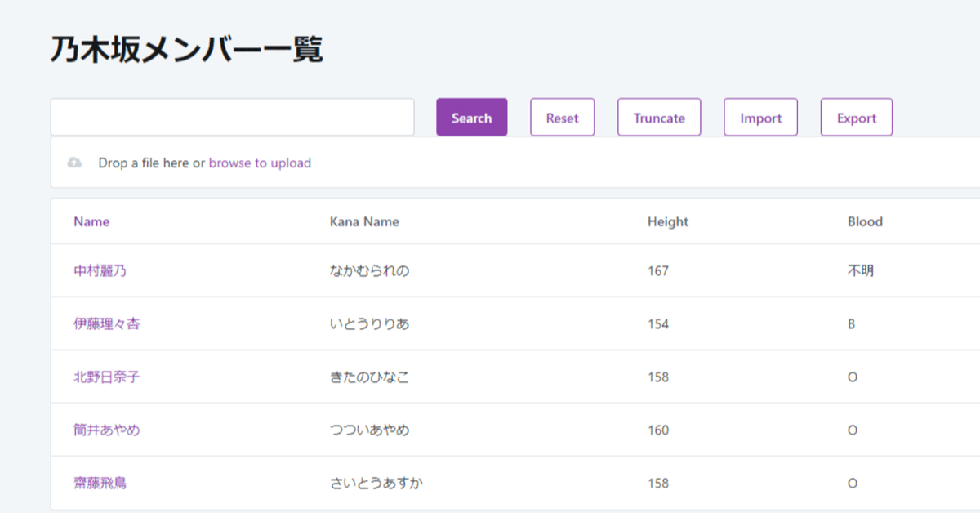The width and height of the screenshot is (980, 513).
Task: Click the 乃木坂メンバー一覧 page title
Action: pos(186,49)
